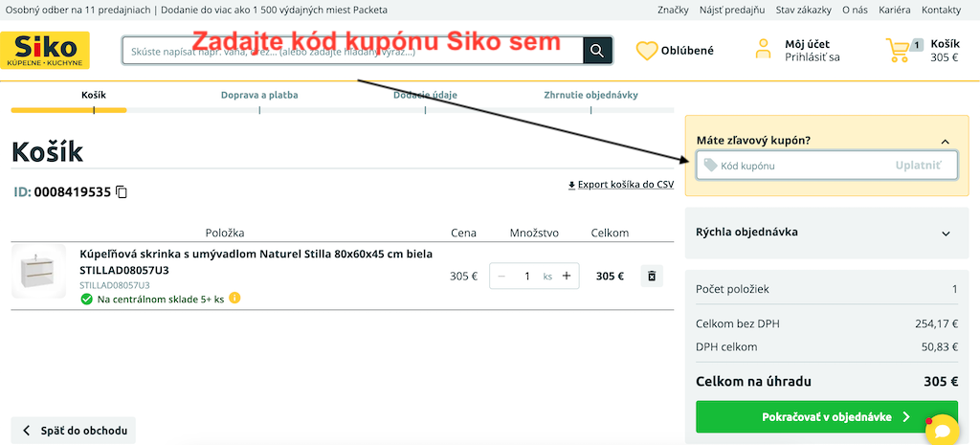Open the Kúpeľňová skrinka product title
The width and height of the screenshot is (980, 445).
click(256, 262)
